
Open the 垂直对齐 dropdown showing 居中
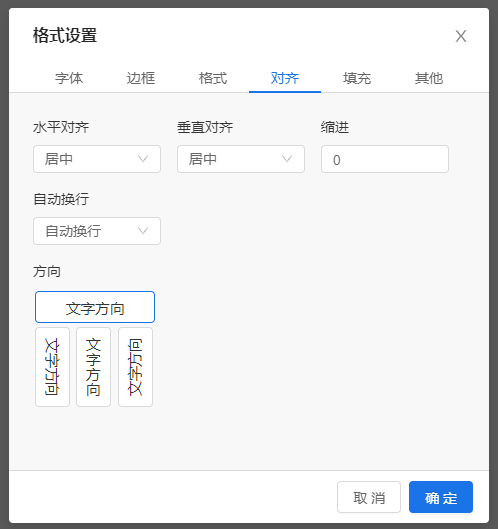[x=241, y=159]
